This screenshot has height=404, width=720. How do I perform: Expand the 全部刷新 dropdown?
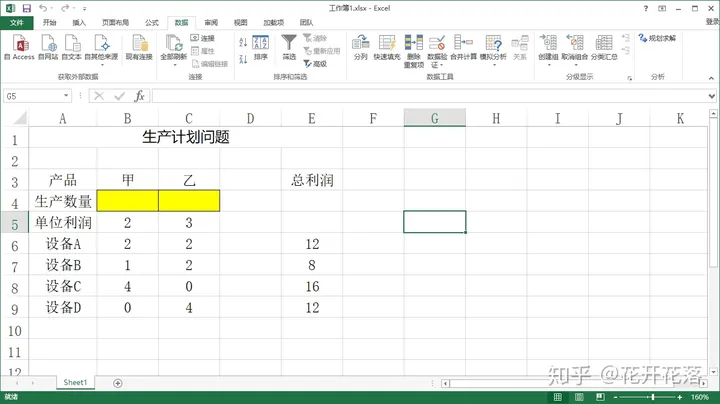pyautogui.click(x=173, y=64)
